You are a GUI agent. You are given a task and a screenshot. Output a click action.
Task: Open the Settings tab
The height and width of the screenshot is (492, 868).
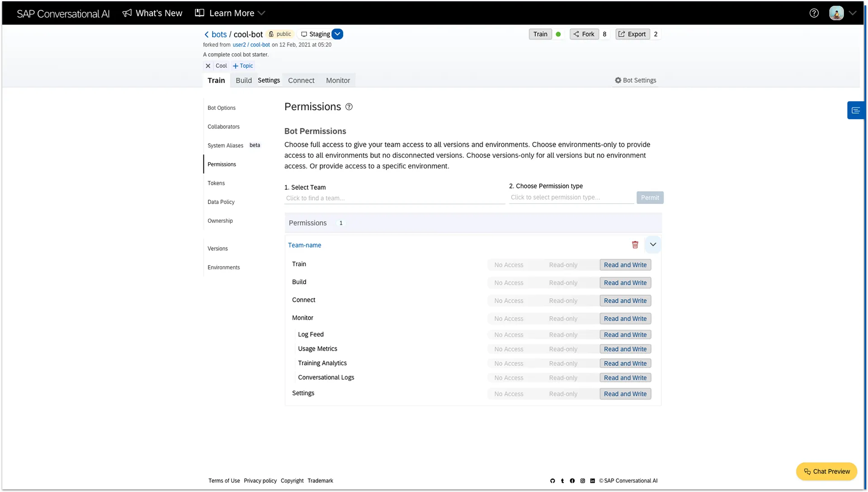click(269, 80)
